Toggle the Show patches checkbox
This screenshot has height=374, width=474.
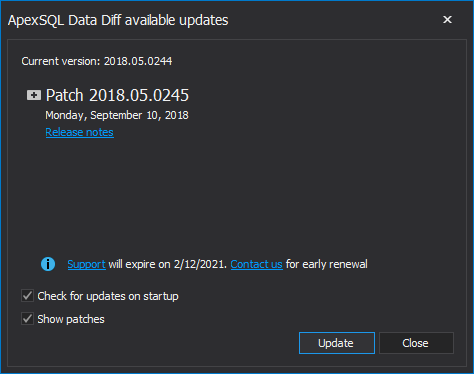(27, 319)
